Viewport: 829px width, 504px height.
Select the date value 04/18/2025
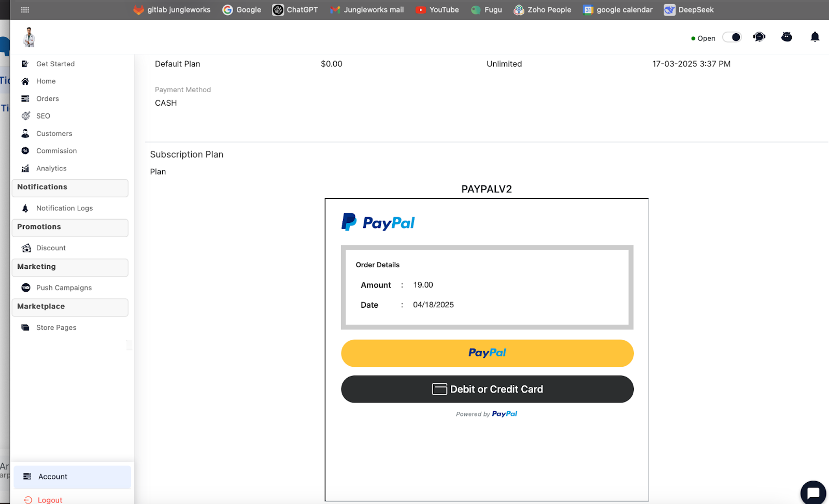(433, 305)
